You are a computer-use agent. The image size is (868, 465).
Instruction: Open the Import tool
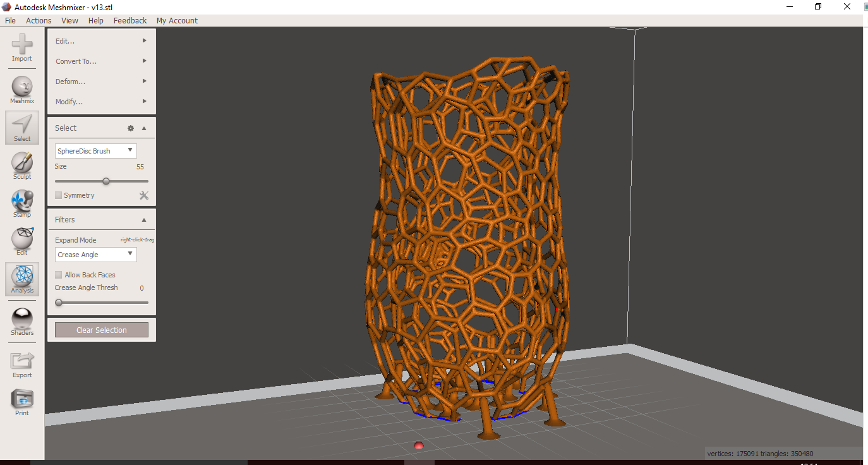tap(22, 47)
